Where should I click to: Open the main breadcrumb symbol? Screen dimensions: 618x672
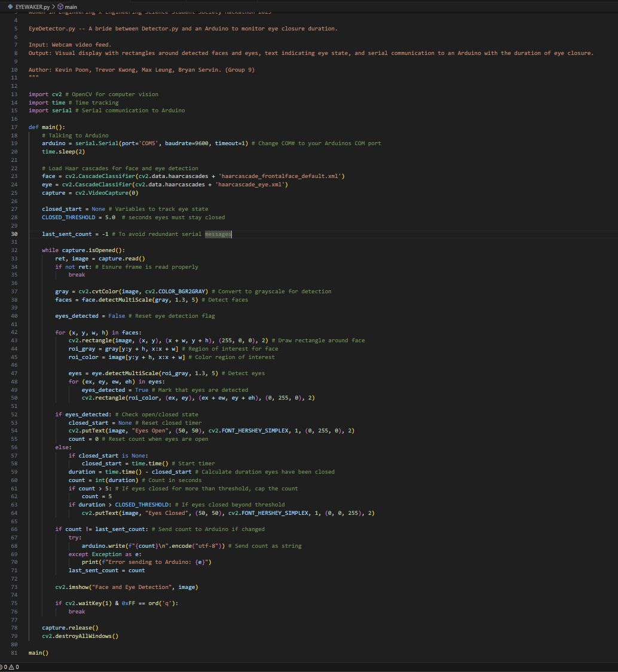71,7
